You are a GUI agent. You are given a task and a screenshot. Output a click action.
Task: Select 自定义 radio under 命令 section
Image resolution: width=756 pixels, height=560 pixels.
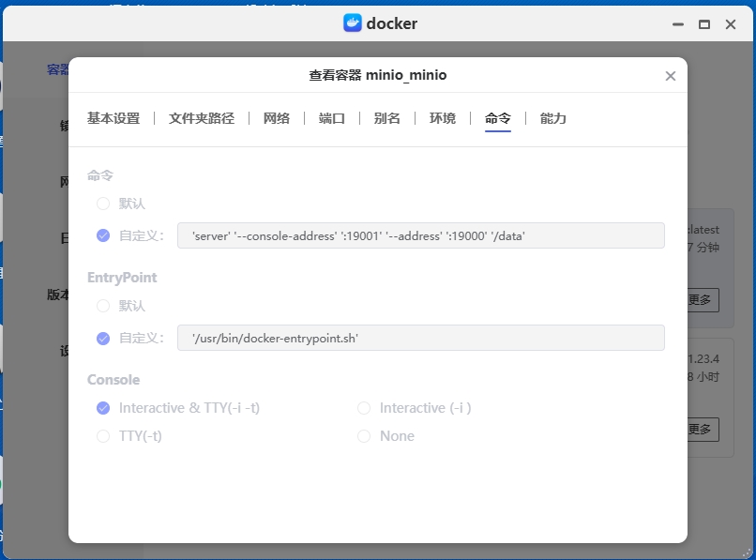[x=103, y=235]
